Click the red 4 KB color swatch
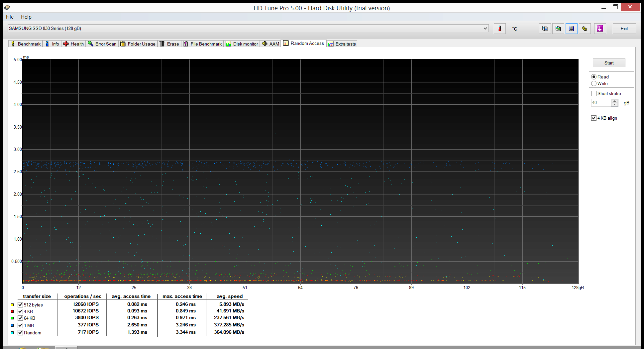 (x=12, y=311)
